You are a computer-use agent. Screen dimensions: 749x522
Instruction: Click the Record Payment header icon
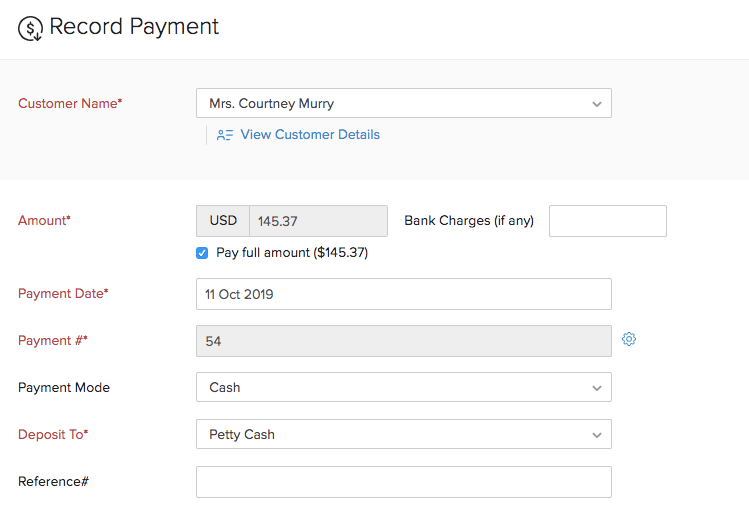pyautogui.click(x=31, y=28)
